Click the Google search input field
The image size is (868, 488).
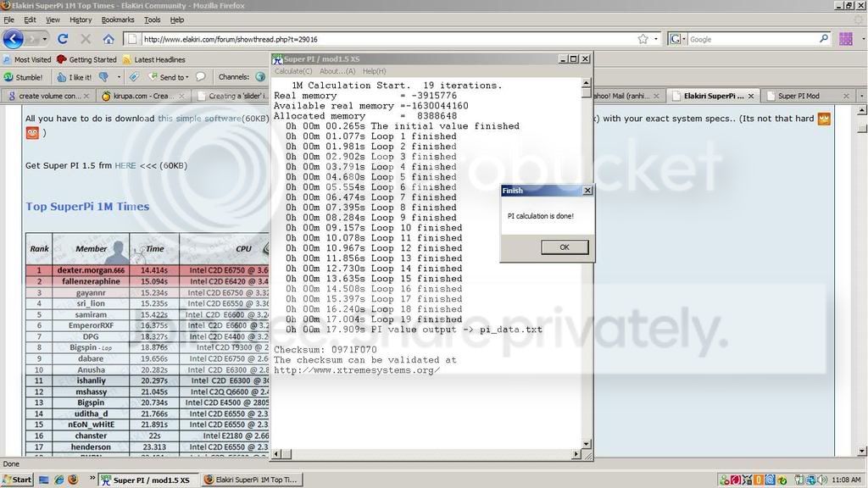753,39
